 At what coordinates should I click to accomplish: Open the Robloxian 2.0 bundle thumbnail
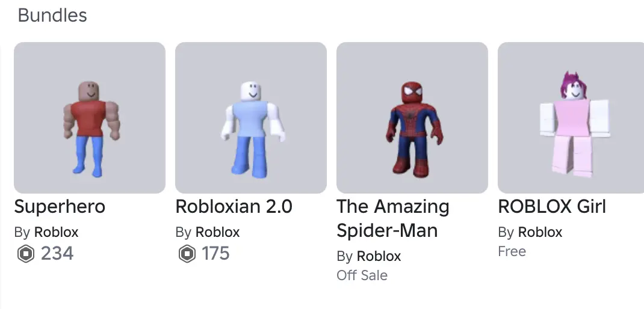tap(251, 118)
